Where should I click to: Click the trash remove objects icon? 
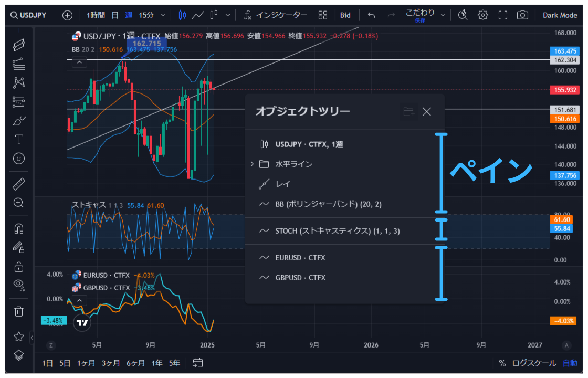pos(19,311)
